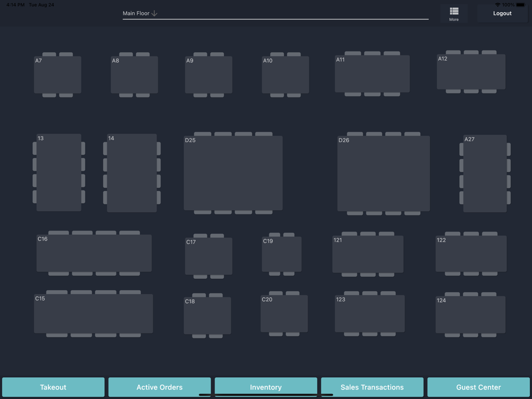Open the Takeout tab

click(x=53, y=387)
